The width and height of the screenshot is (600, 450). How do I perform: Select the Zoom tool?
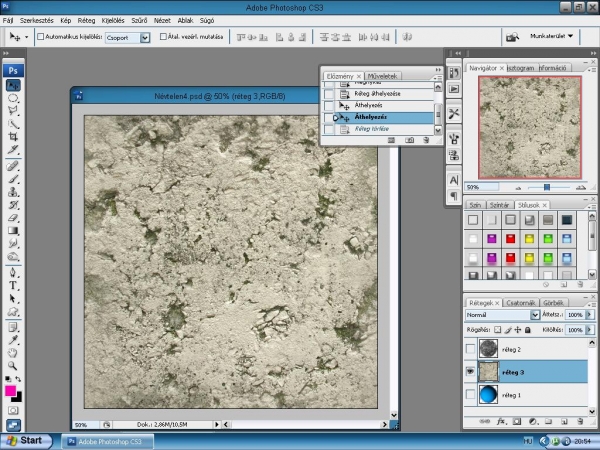pos(13,366)
